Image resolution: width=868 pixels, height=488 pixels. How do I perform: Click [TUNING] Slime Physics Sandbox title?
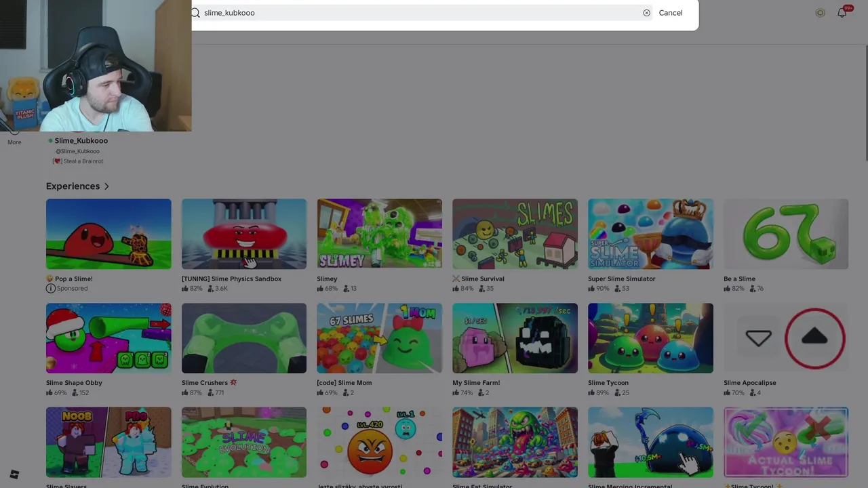point(231,279)
